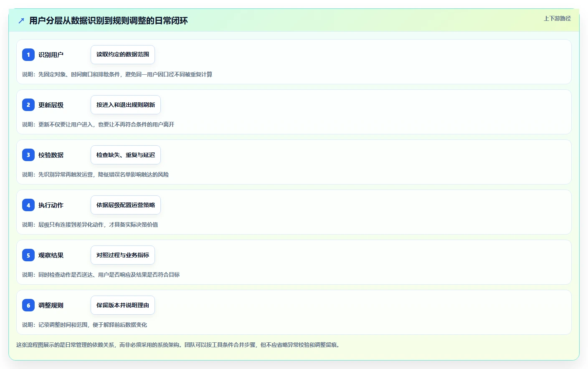Click step number 1 badge
The image size is (588, 369).
(28, 55)
